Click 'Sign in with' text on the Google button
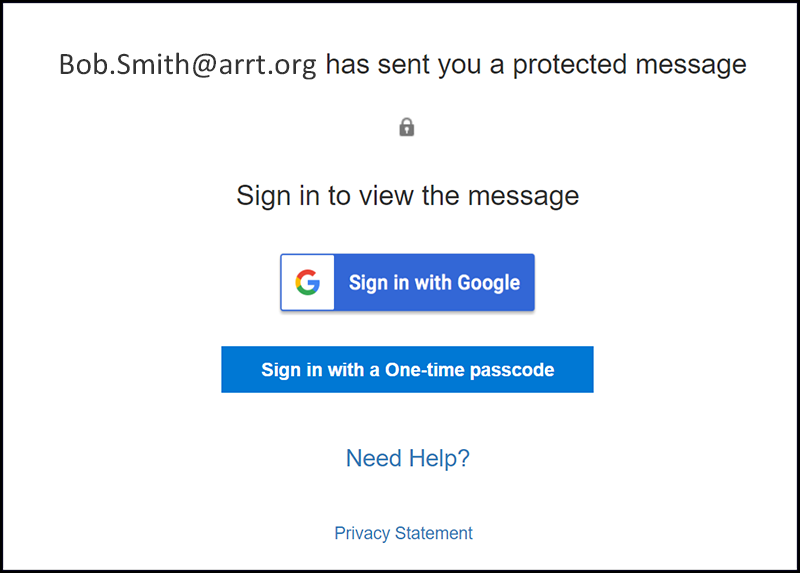 click(x=400, y=283)
